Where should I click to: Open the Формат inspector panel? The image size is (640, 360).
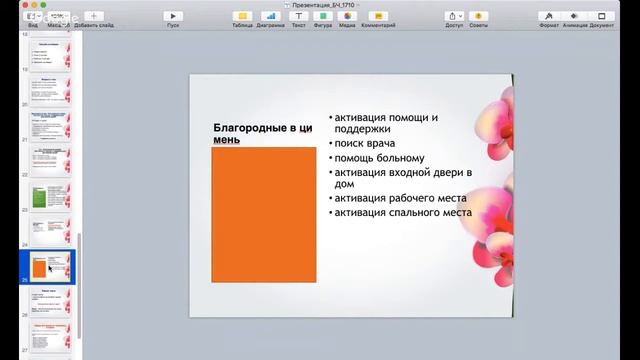[549, 16]
